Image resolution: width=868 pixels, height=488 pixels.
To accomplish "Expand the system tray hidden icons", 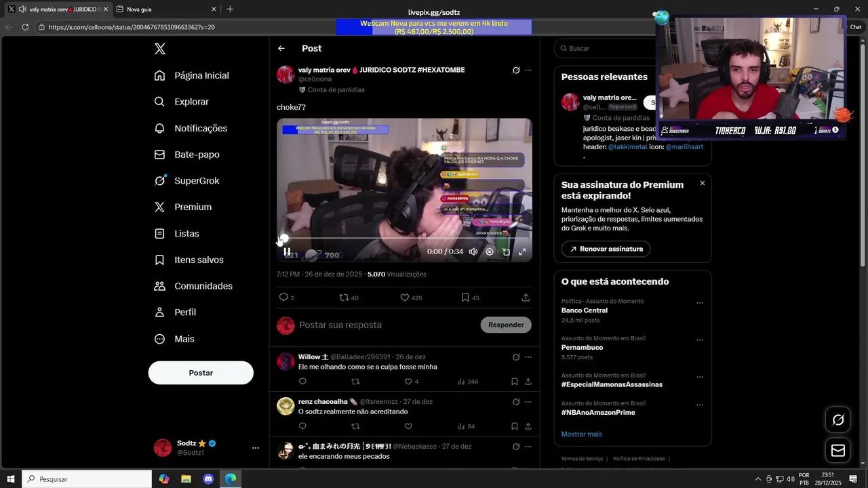I will pos(758,479).
